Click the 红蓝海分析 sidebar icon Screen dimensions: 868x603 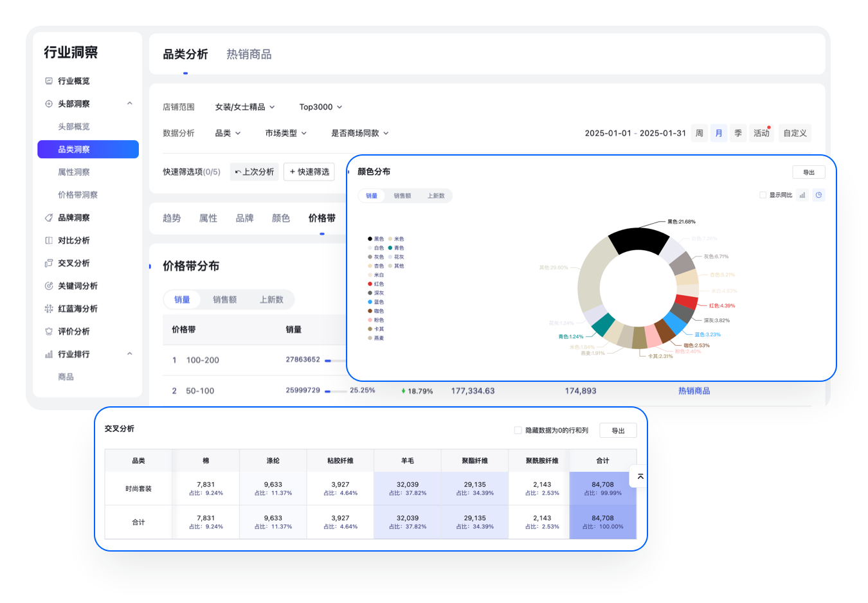[x=49, y=309]
